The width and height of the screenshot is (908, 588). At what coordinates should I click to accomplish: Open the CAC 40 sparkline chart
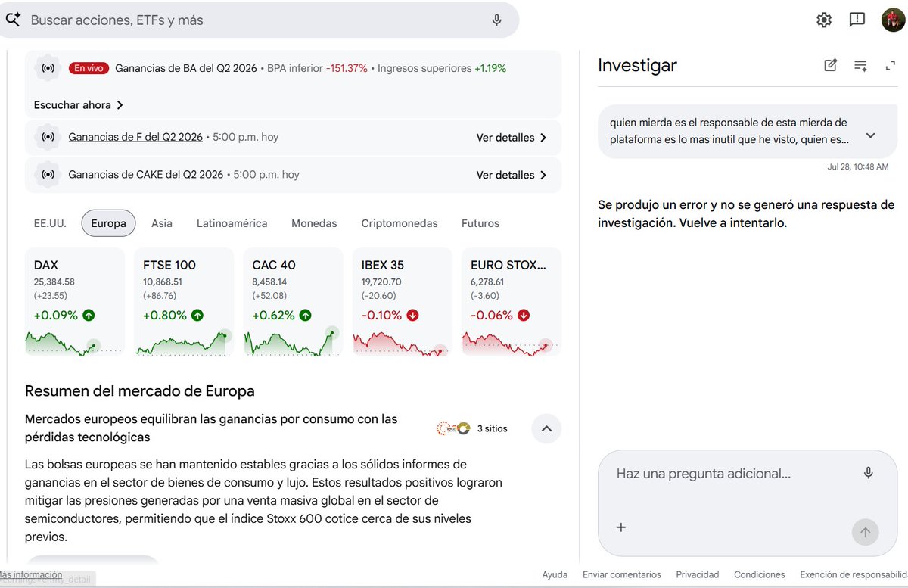[292, 342]
